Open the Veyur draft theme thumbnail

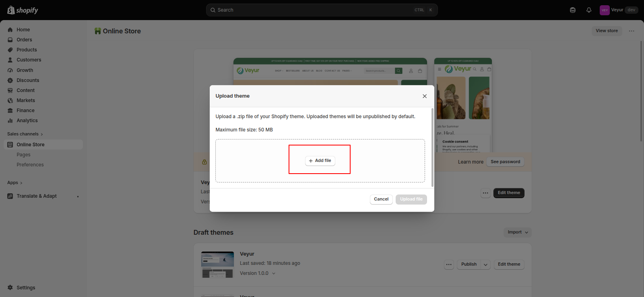click(x=217, y=265)
